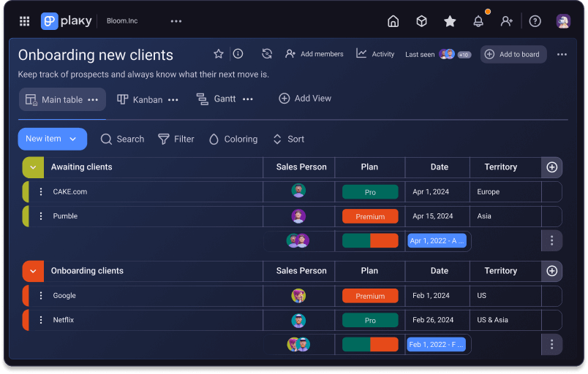The height and width of the screenshot is (374, 588).
Task: Select the Feb 26, 2024 date cell
Action: point(437,320)
